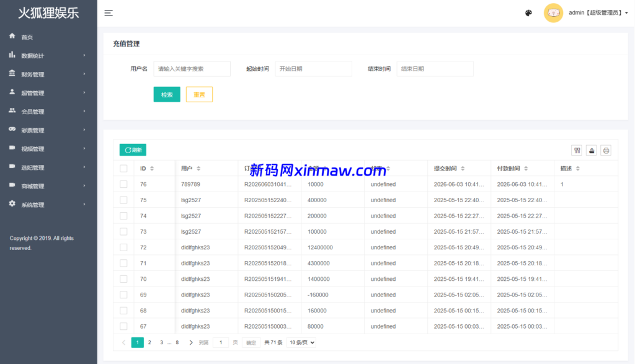
Task: Click the previous page arrow
Action: tap(123, 342)
